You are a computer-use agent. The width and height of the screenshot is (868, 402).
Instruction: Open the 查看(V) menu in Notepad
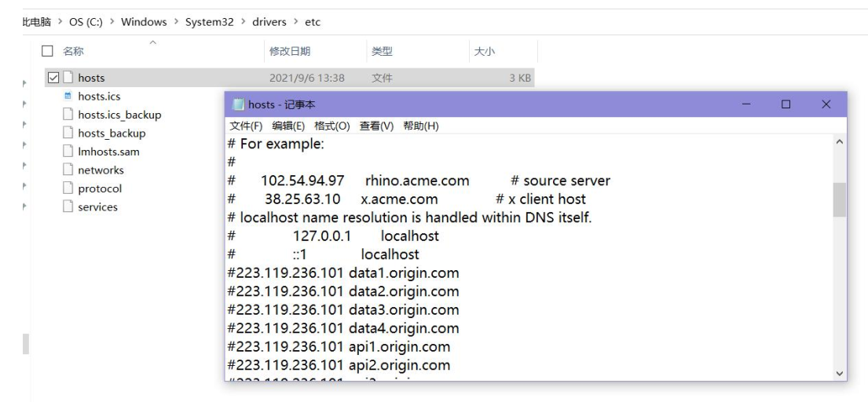tap(376, 126)
